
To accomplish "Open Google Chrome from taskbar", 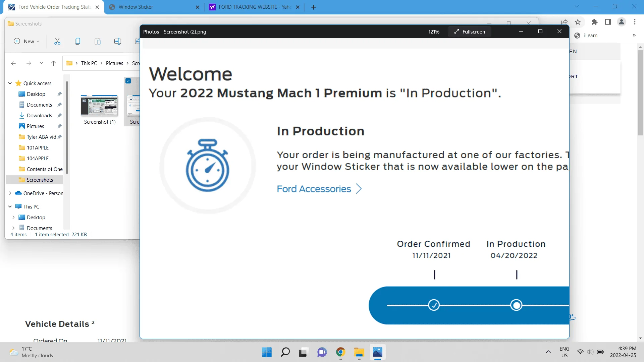I will (x=340, y=352).
